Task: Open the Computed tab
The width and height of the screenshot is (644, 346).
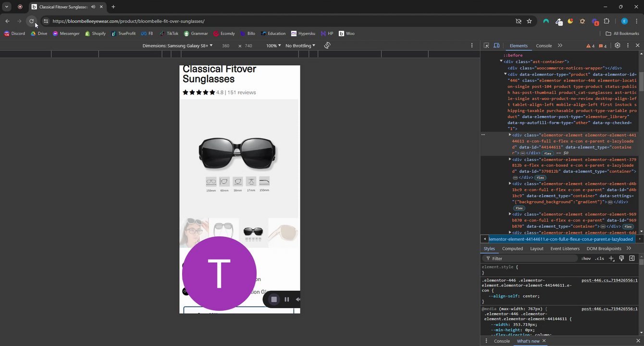Action: pyautogui.click(x=512, y=248)
